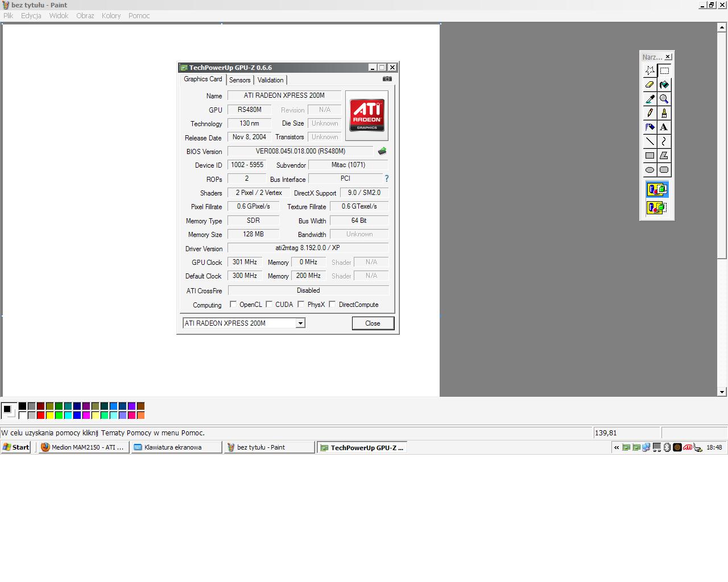Pick the orange color swatch
This screenshot has width=728, height=582.
pos(140,415)
